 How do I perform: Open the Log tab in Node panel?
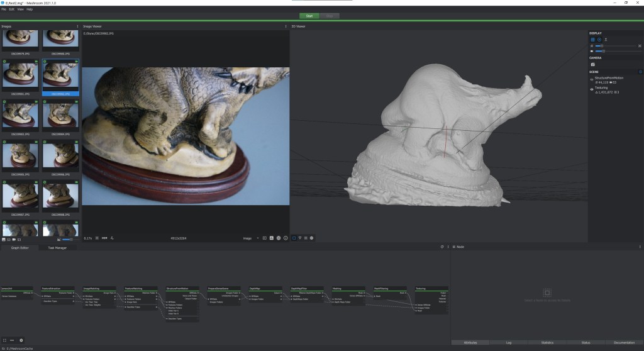508,342
